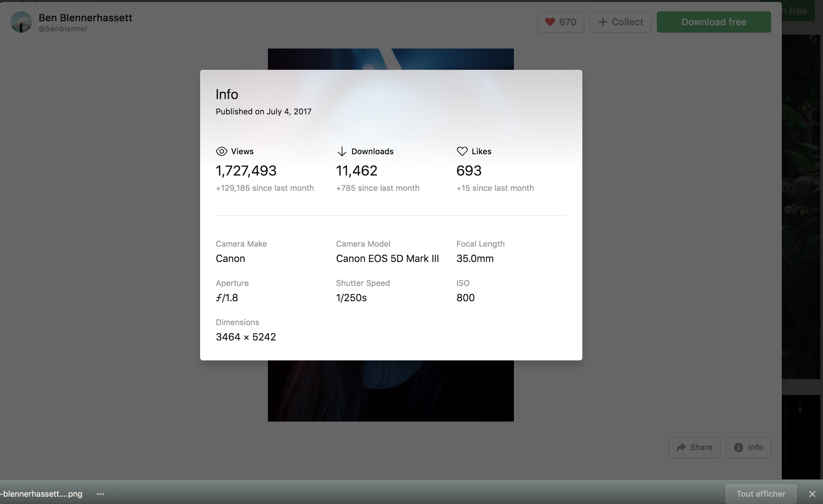823x504 pixels.
Task: Click the @benblenner username link
Action: click(x=63, y=29)
